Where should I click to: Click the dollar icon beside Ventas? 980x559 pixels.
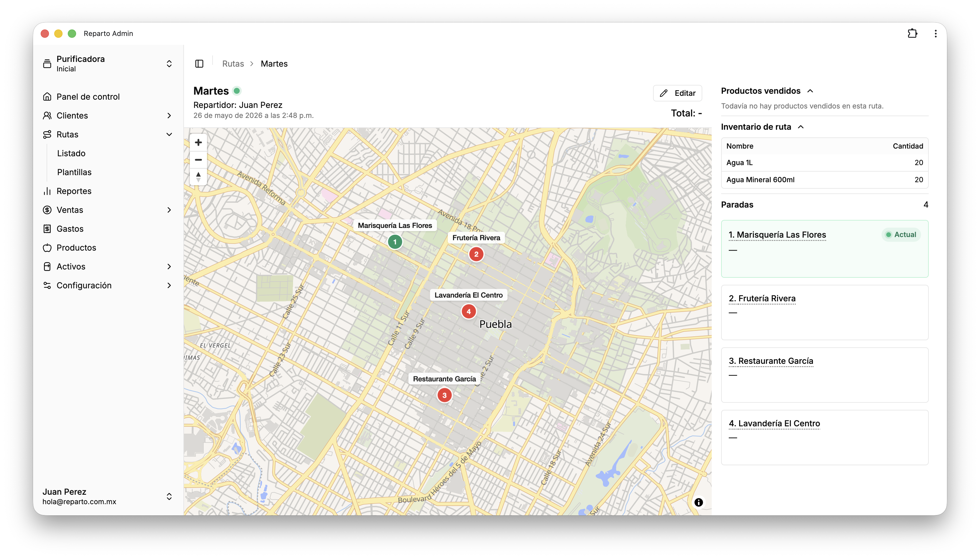[x=47, y=210]
